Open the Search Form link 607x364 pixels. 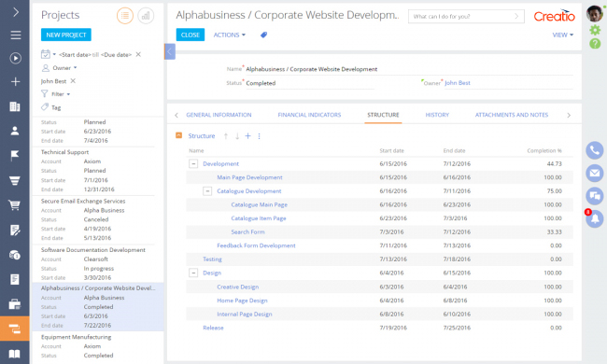(x=247, y=232)
